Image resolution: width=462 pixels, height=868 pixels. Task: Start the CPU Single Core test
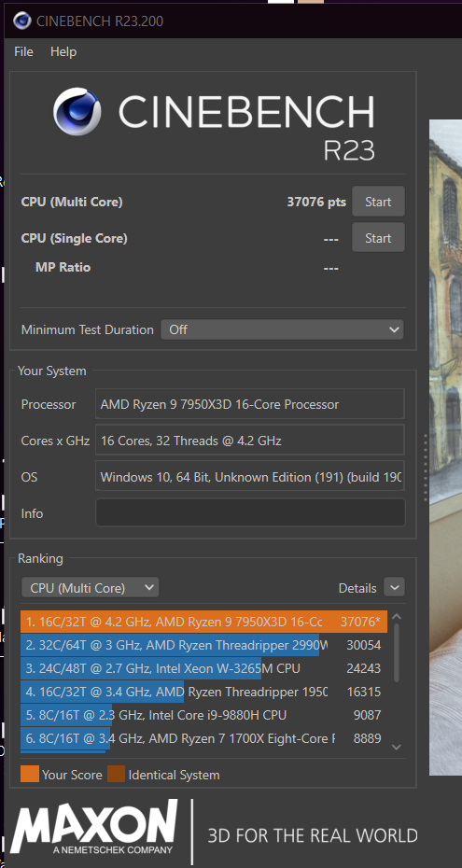[378, 238]
